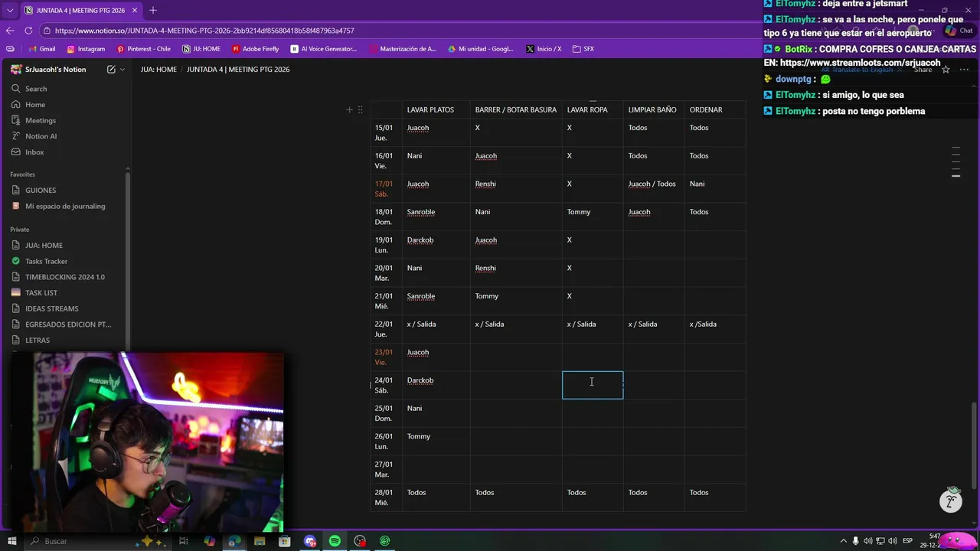This screenshot has width=980, height=551.
Task: Open the tab search dropdown arrow
Action: (x=10, y=11)
